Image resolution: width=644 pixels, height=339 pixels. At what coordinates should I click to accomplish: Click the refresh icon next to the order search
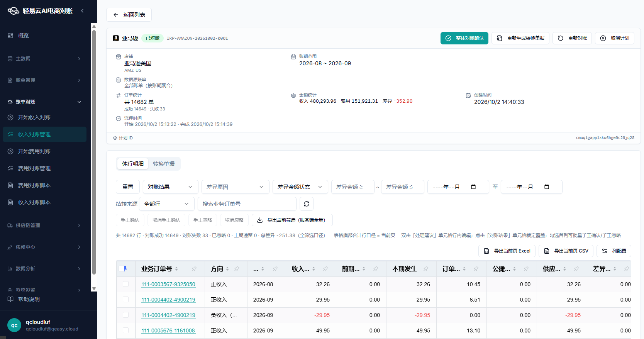point(307,204)
